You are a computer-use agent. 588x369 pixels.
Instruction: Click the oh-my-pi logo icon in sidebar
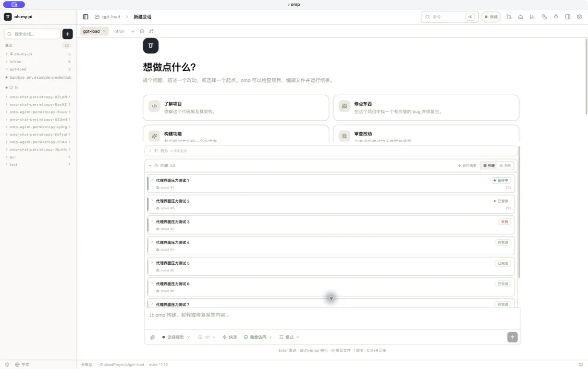(x=8, y=17)
